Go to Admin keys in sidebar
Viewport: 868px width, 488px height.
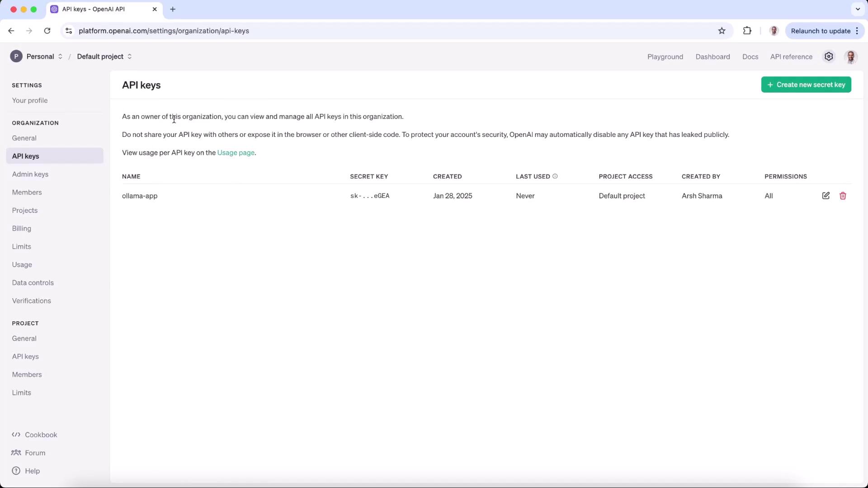pos(30,174)
